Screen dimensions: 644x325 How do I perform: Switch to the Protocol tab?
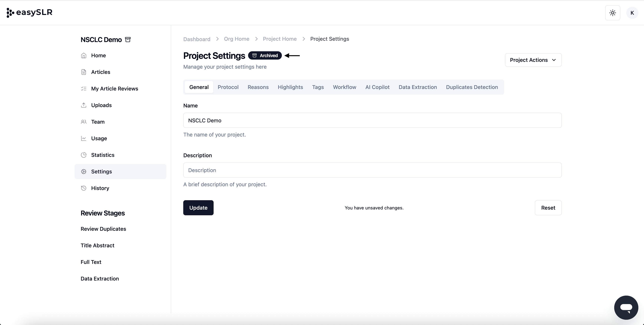(228, 87)
